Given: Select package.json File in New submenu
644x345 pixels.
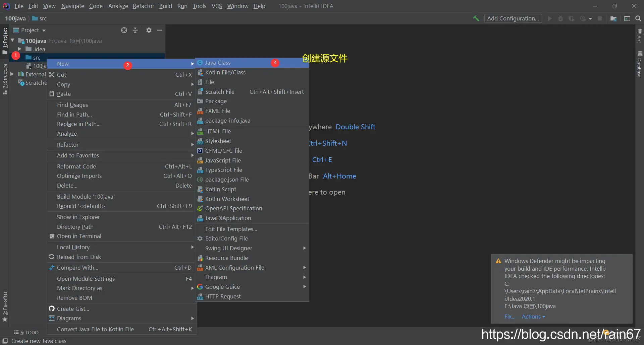Looking at the screenshot, I should [x=252, y=180].
